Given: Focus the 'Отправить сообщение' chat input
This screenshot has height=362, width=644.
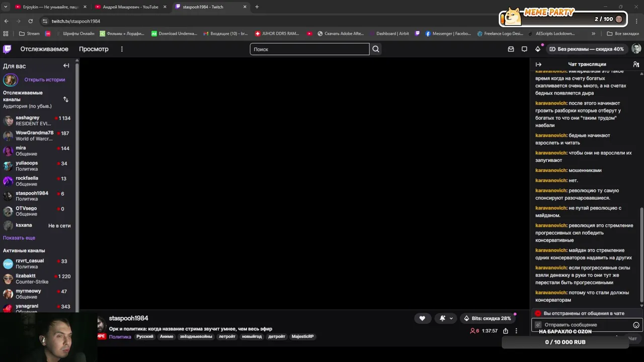Looking at the screenshot, I should pyautogui.click(x=582, y=325).
